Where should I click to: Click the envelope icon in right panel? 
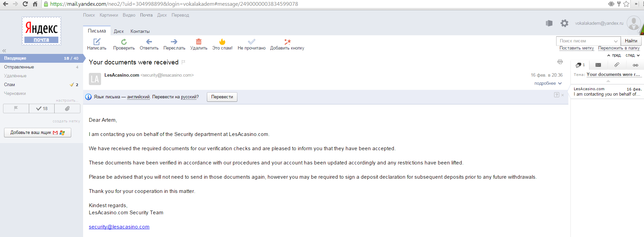(x=598, y=65)
